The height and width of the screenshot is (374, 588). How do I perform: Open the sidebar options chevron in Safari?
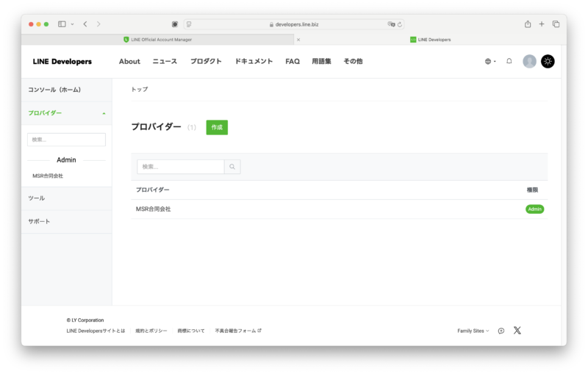tap(72, 24)
